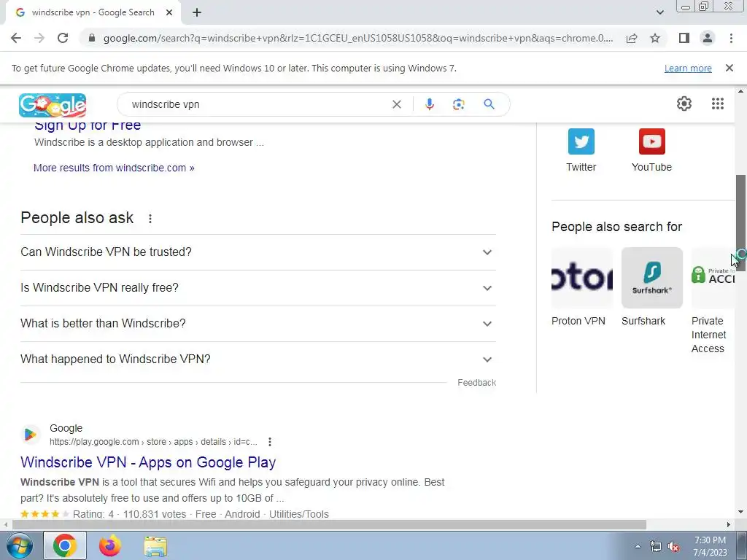This screenshot has height=560, width=747.
Task: Click the vertical scrollbar thumb
Action: (x=741, y=223)
